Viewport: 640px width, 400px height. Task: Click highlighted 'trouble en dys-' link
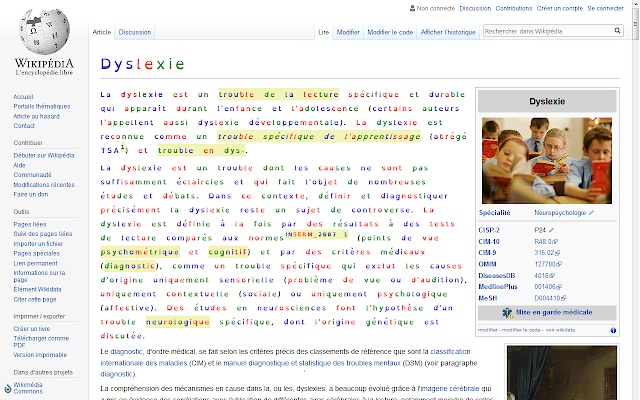coord(202,151)
